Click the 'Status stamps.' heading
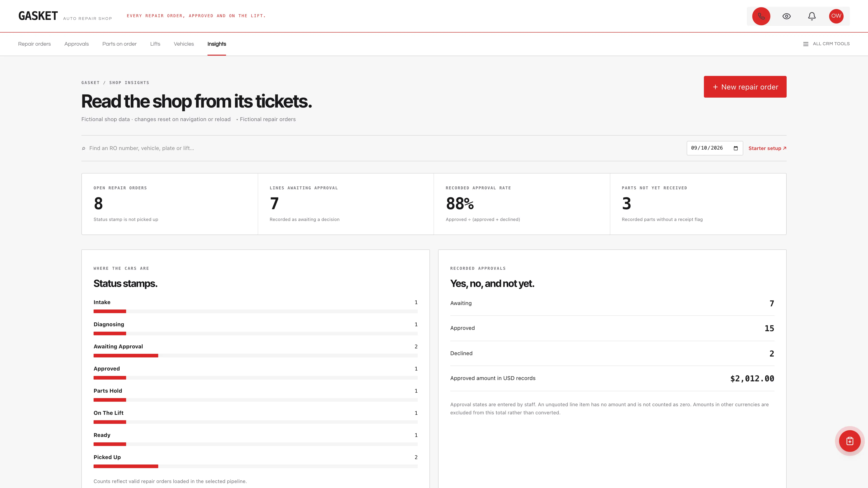Viewport: 868px width, 488px height. click(125, 284)
